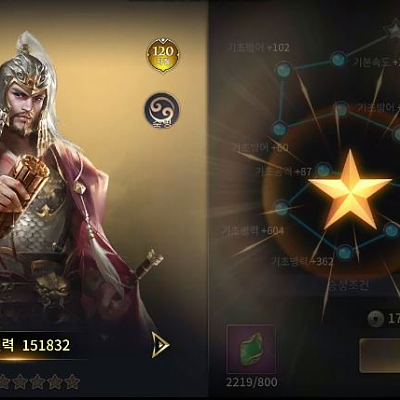This screenshot has width=400, height=400.
Task: Tap the lower-left node below 기초방어 +102
Action: (279, 129)
